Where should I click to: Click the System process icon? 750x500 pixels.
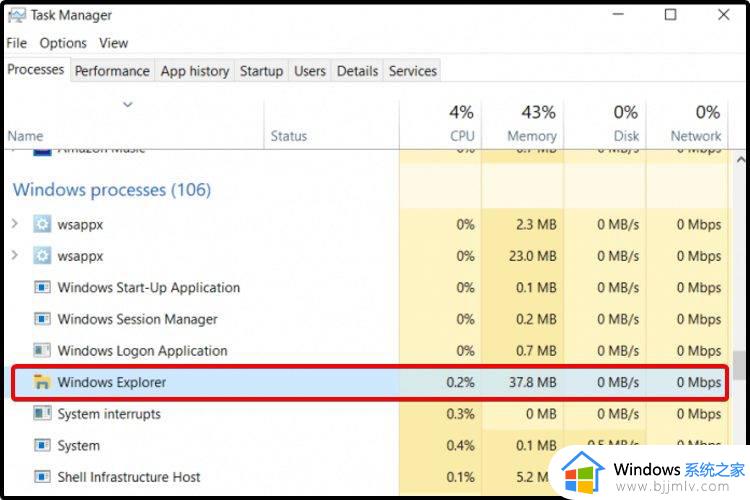[42, 445]
